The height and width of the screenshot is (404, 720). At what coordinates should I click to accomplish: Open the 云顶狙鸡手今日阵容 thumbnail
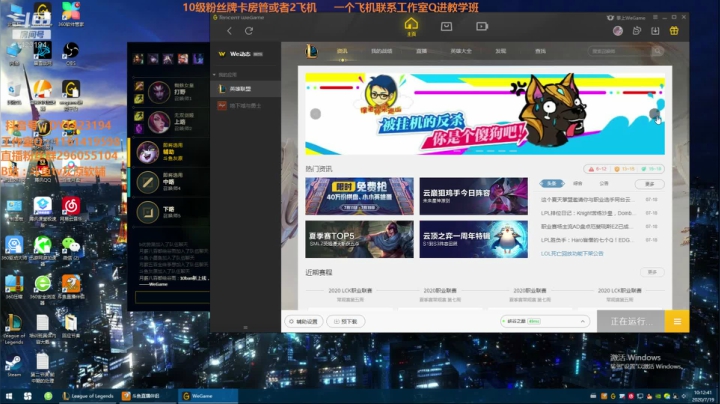(473, 196)
